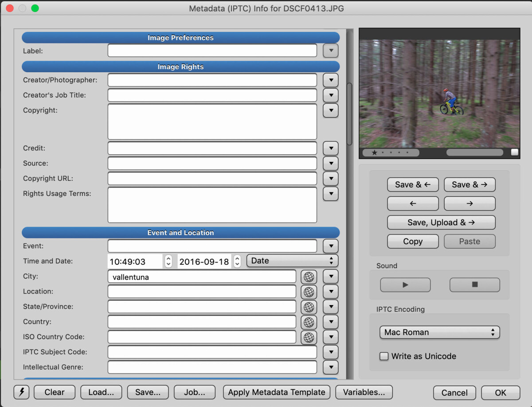
Task: Open IPTC Encoding Mac Roman popup
Action: (440, 333)
